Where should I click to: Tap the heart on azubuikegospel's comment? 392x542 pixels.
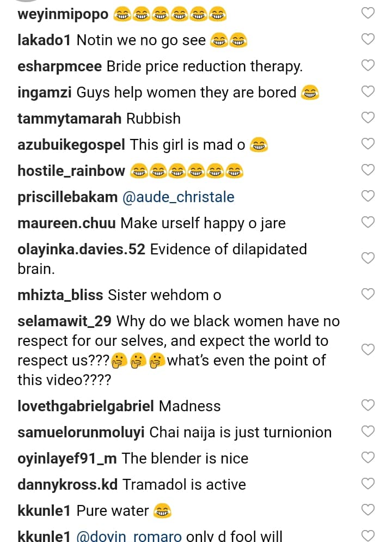click(x=369, y=144)
